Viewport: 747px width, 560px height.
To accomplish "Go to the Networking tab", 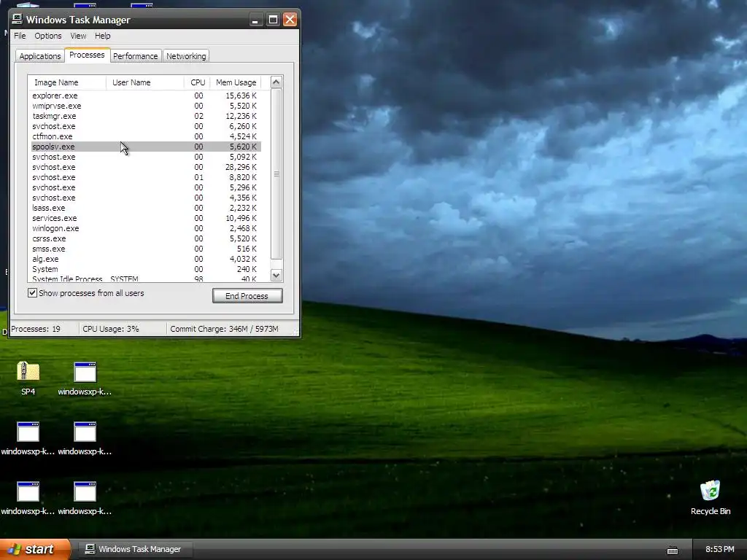I will 186,55.
